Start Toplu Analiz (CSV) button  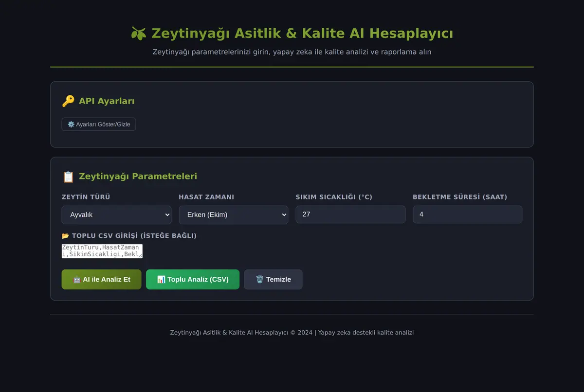[x=193, y=280]
